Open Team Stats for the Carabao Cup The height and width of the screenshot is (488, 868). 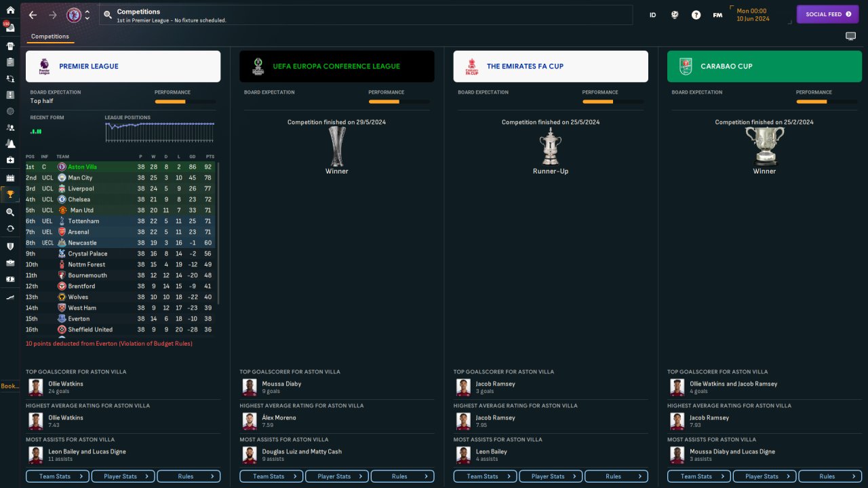point(699,476)
